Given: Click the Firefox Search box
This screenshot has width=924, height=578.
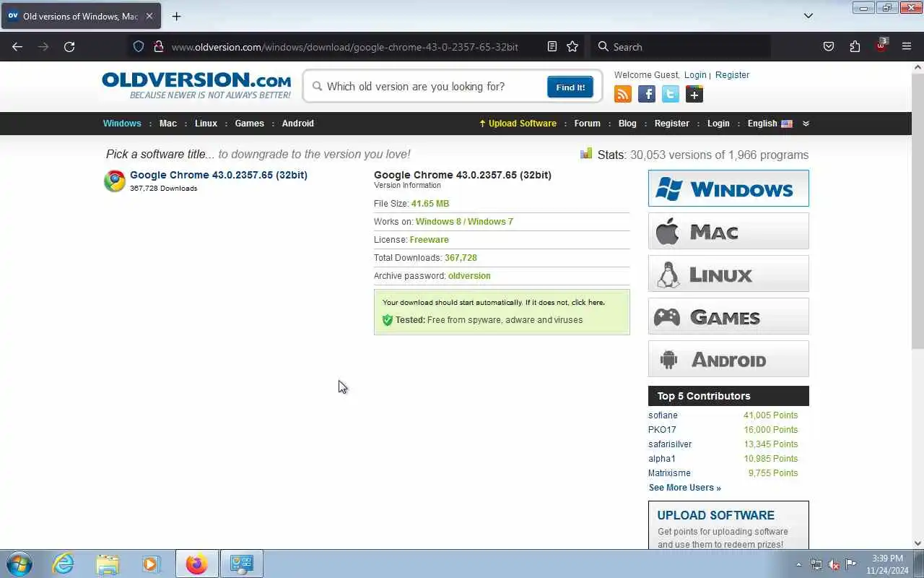Looking at the screenshot, I should click(x=681, y=46).
